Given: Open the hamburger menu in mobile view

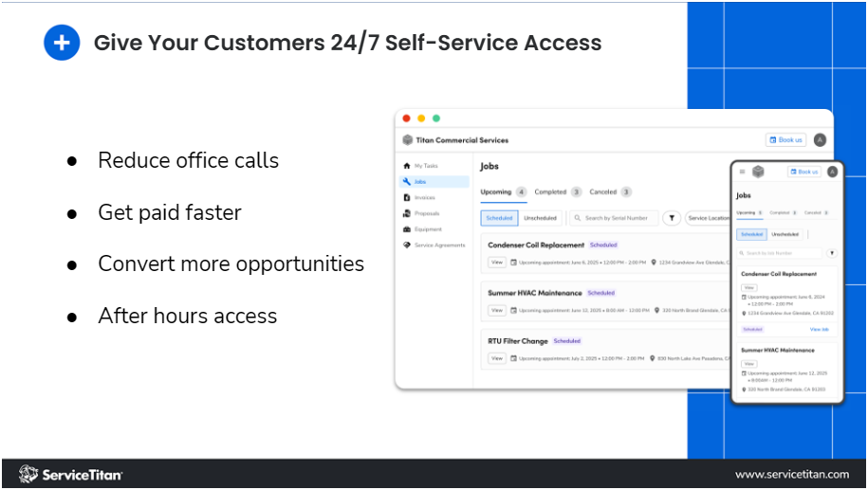Looking at the screenshot, I should coord(743,172).
